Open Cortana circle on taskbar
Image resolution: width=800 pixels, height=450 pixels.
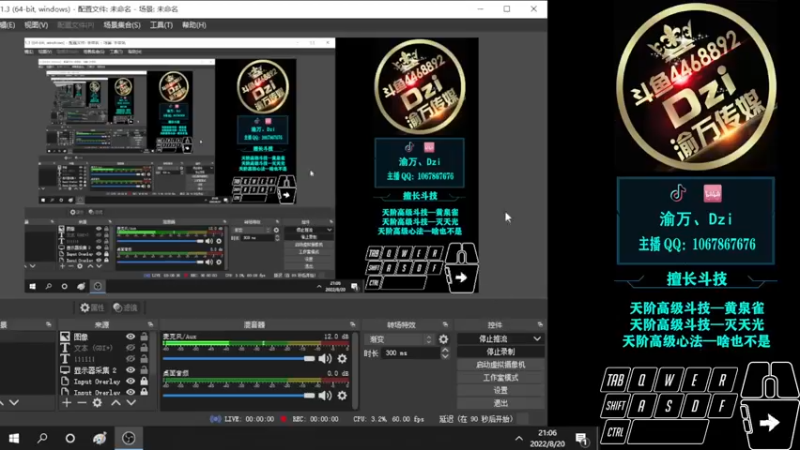pyautogui.click(x=70, y=438)
